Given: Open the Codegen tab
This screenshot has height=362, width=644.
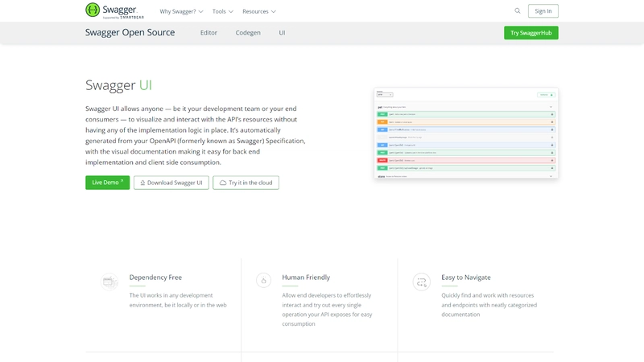Looking at the screenshot, I should tap(248, 33).
